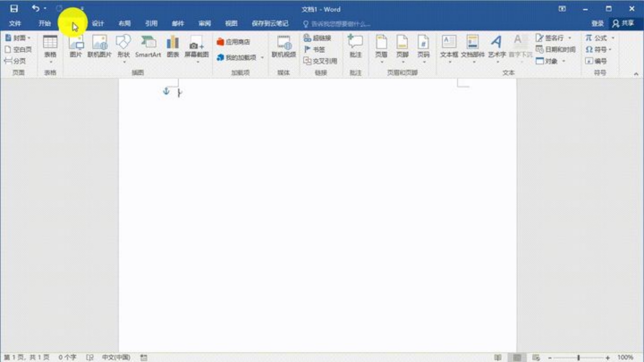Insert Date and Time (日期和时间)
644x362 pixels.
click(555, 50)
